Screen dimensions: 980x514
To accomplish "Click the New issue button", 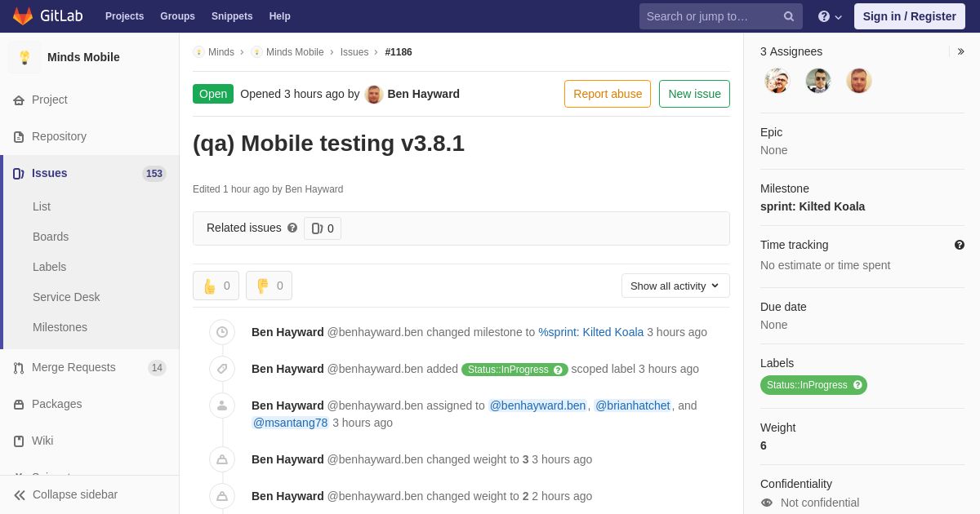I will point(694,94).
